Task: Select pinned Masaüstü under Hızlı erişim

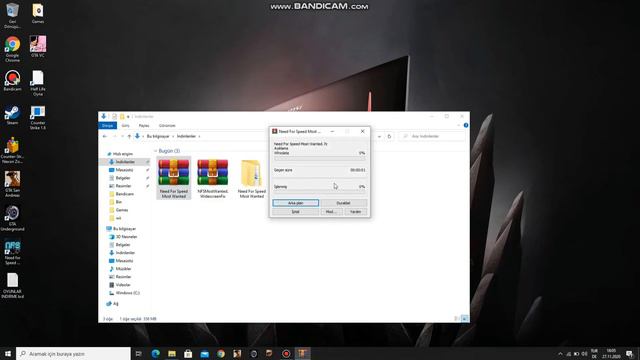Action: [x=124, y=170]
